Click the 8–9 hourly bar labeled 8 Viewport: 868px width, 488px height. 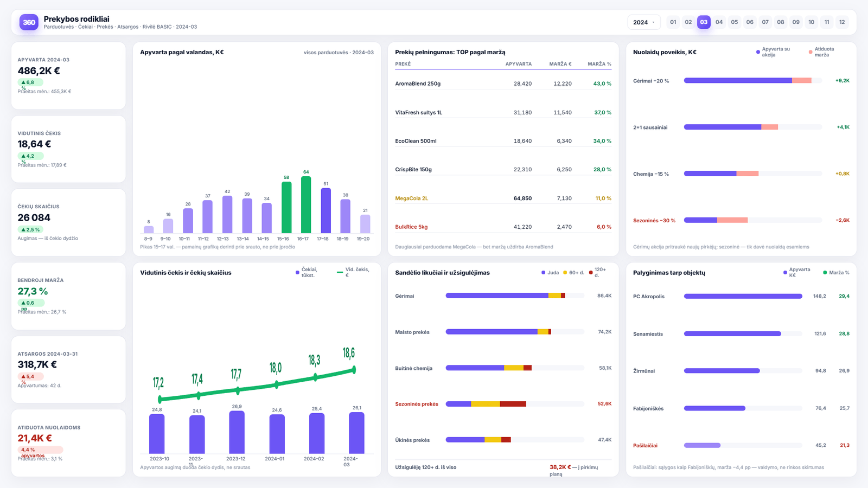(x=149, y=229)
